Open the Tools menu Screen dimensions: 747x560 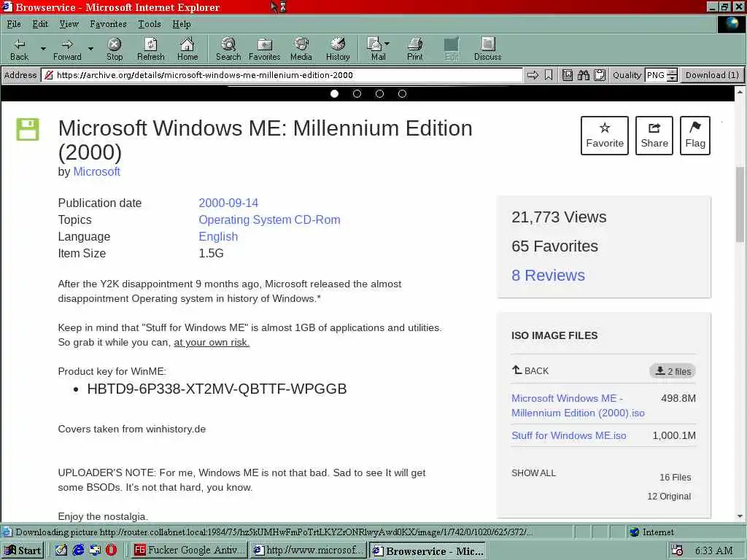[149, 24]
